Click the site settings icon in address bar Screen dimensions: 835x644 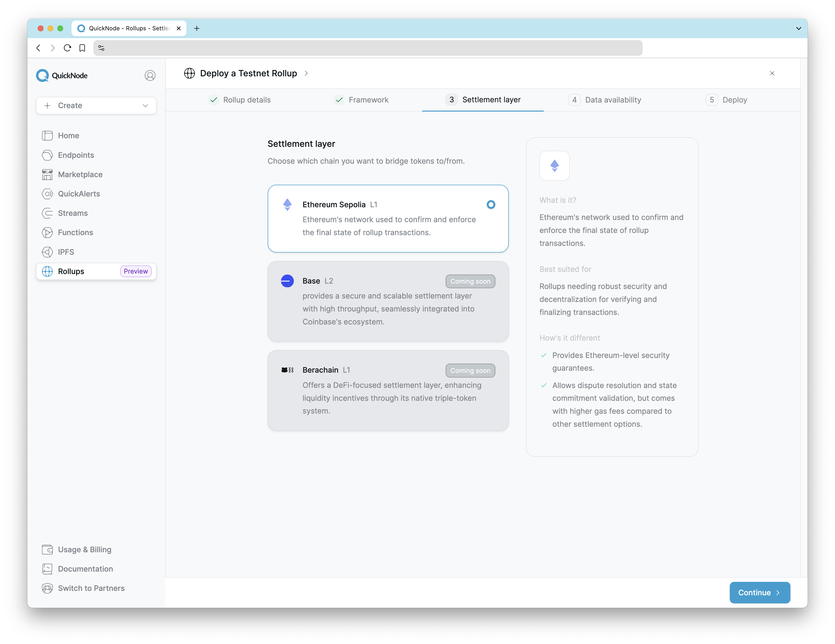(x=101, y=48)
